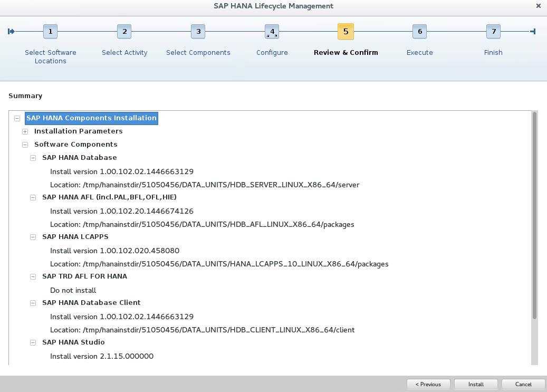The image size is (547, 392).
Task: Click the step 4 Configure icon
Action: [272, 31]
